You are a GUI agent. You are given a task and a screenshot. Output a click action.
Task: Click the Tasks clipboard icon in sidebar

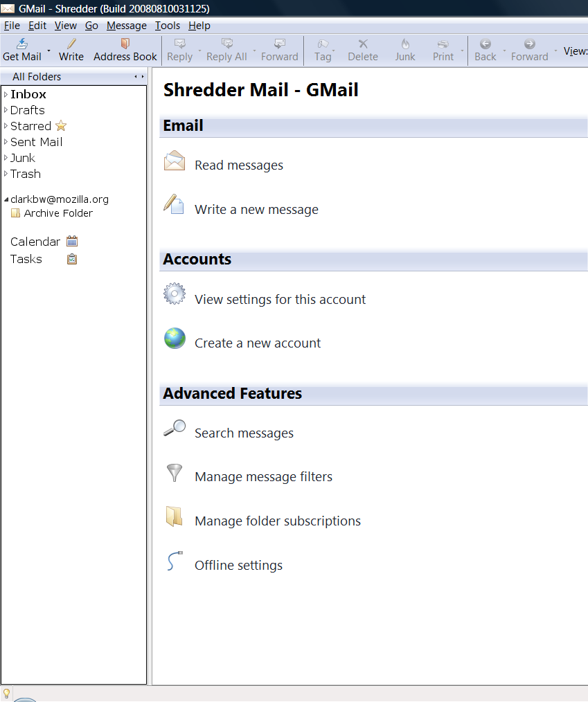(72, 259)
